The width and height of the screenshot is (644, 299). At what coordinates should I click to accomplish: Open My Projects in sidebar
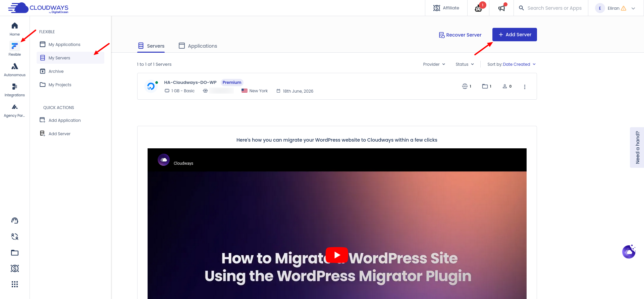[x=70, y=85]
